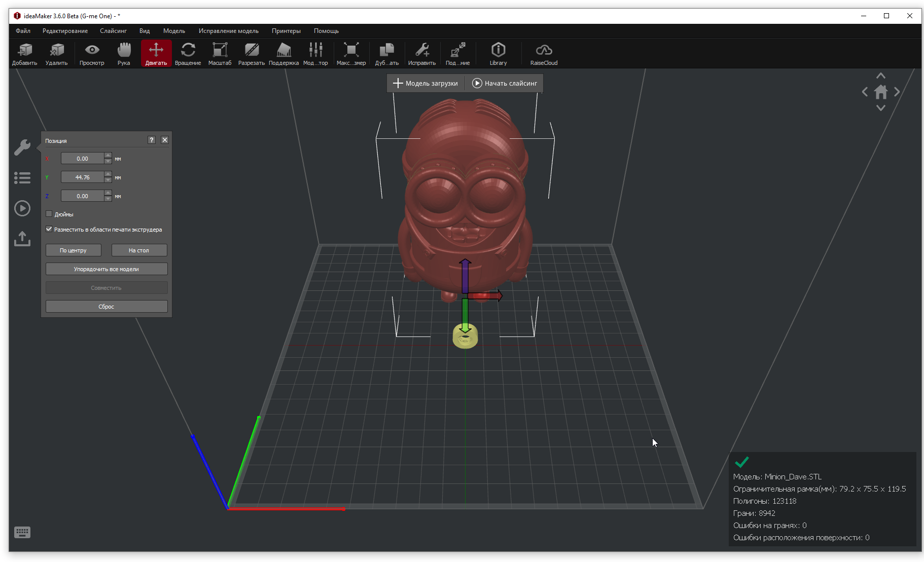Click the help question mark in Позиция panel
924x562 pixels.
(152, 140)
